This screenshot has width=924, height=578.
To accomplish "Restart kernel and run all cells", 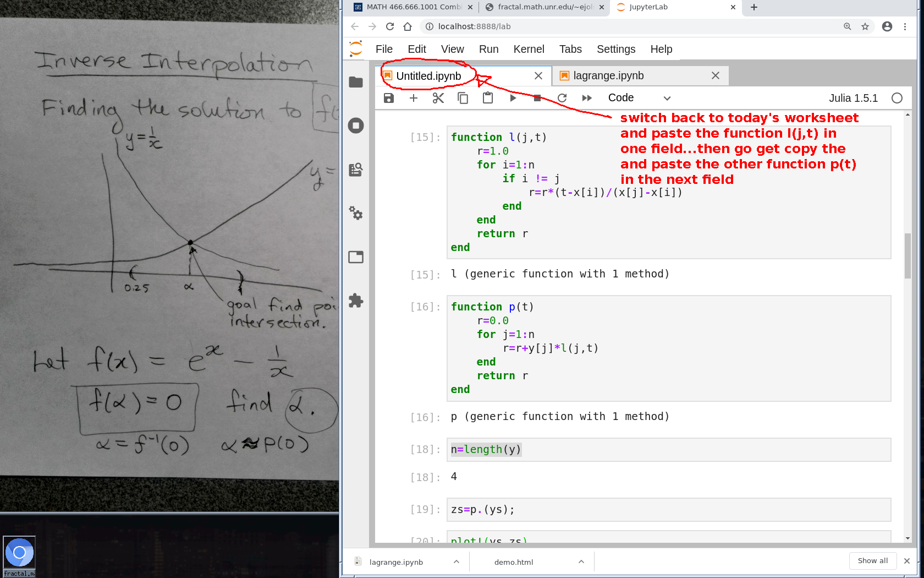I will tap(587, 98).
